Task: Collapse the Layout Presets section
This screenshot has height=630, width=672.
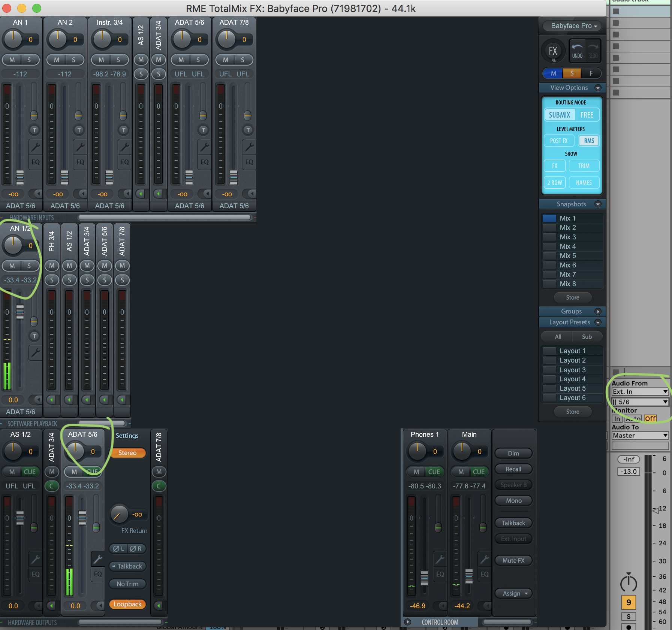Action: pyautogui.click(x=598, y=322)
